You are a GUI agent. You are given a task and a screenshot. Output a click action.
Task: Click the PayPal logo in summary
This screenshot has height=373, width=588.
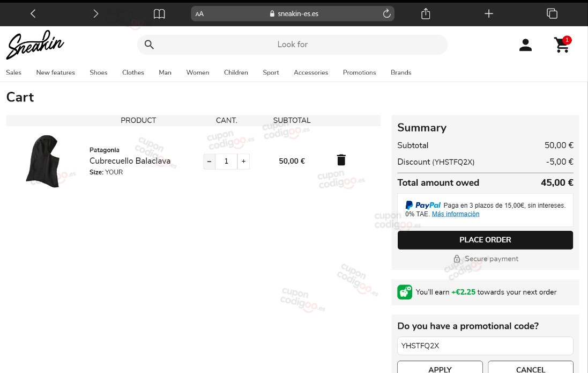pos(423,205)
